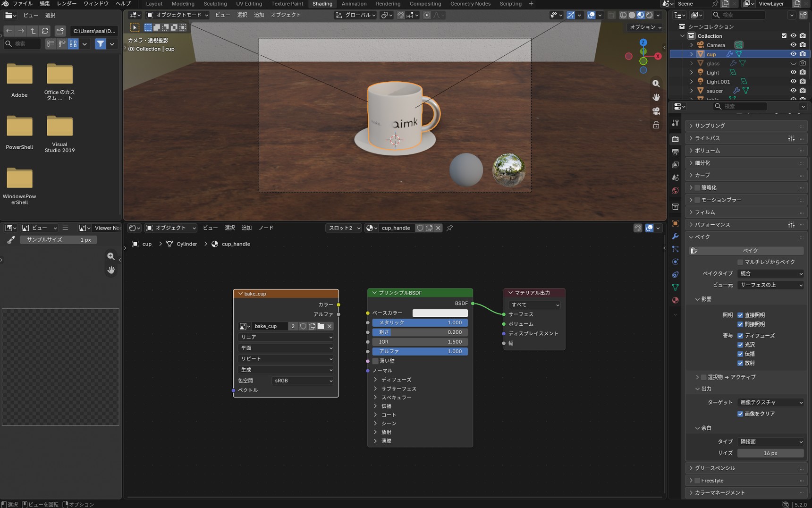
Task: Toggle camera view icon in viewport
Action: tap(656, 111)
